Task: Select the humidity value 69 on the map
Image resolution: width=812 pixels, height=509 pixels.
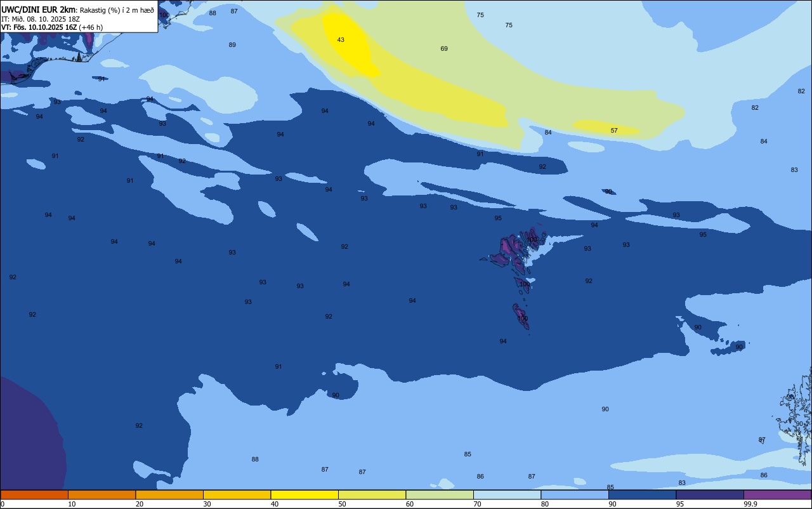Action: (x=444, y=49)
